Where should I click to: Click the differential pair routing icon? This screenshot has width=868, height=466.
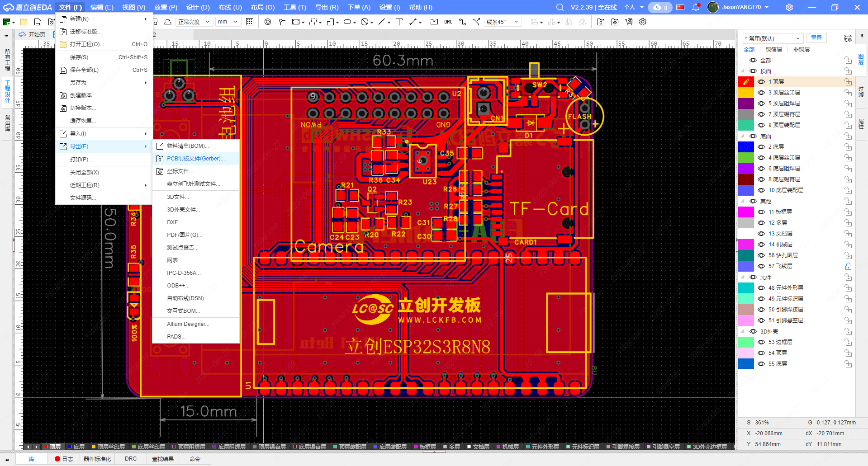point(476,22)
